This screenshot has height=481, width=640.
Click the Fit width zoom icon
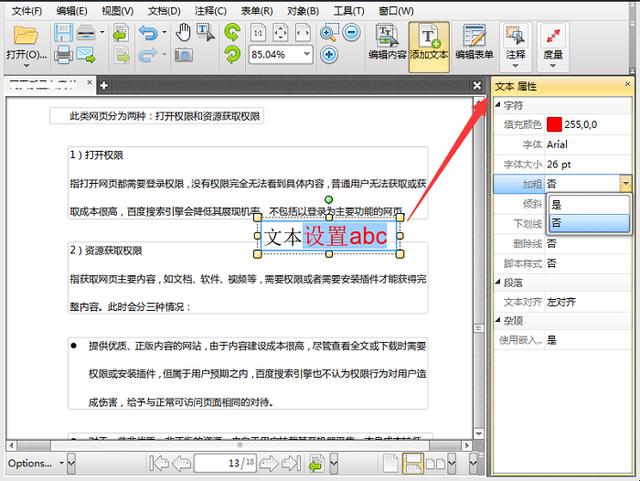[303, 33]
